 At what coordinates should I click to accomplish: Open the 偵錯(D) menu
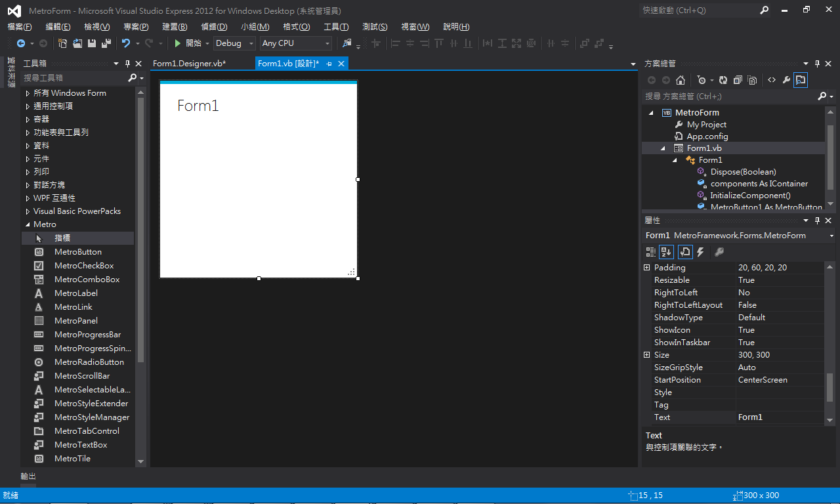pyautogui.click(x=214, y=27)
